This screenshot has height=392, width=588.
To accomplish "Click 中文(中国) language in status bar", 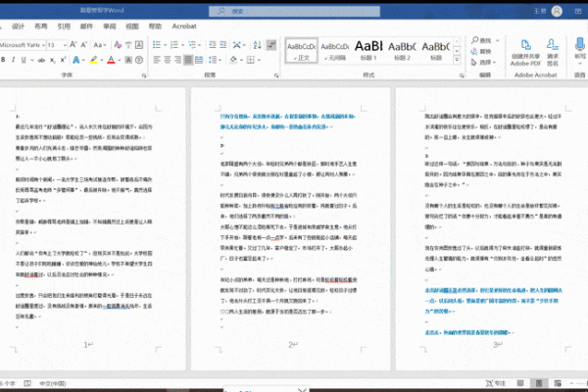I will pos(53,383).
